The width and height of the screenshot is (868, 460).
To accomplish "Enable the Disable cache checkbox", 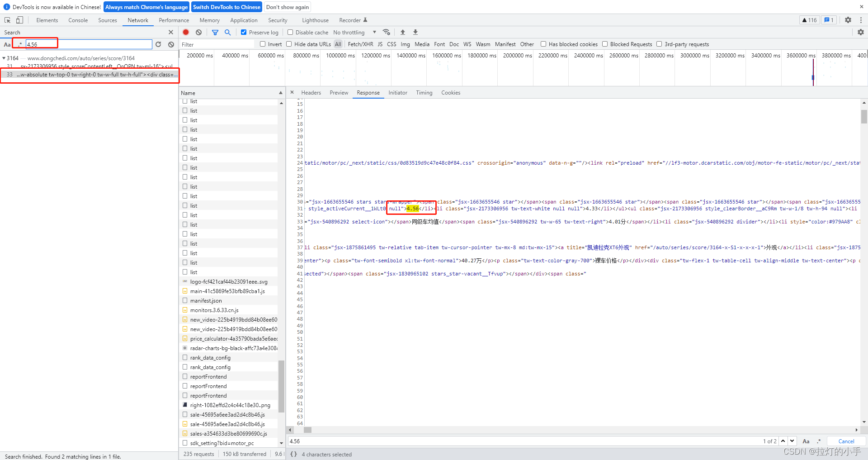I will [290, 32].
